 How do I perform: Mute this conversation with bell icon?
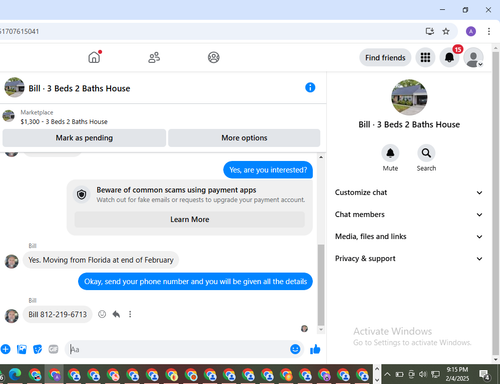pyautogui.click(x=390, y=153)
